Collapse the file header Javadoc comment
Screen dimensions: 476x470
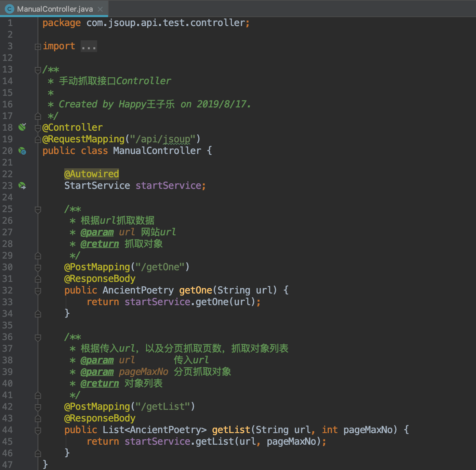click(x=38, y=69)
